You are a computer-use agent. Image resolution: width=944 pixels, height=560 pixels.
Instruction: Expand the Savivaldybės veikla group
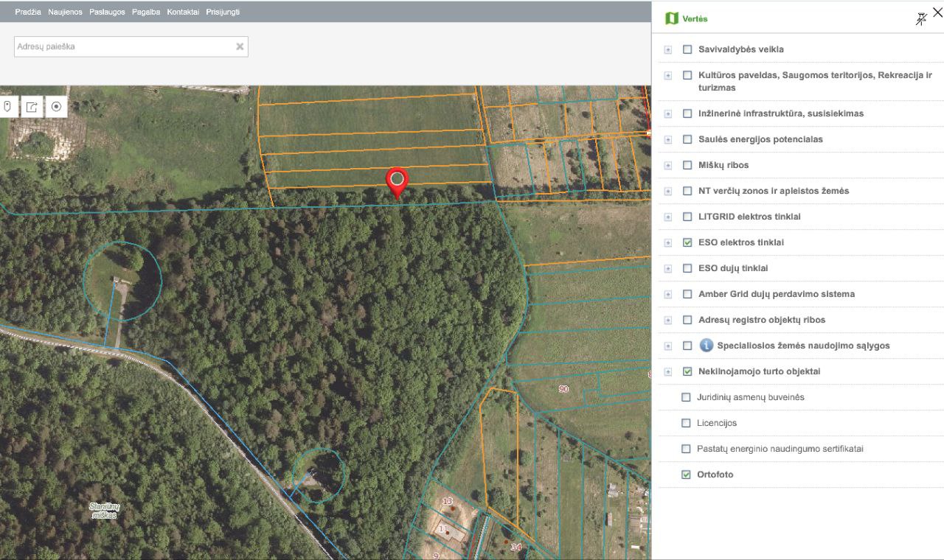668,49
